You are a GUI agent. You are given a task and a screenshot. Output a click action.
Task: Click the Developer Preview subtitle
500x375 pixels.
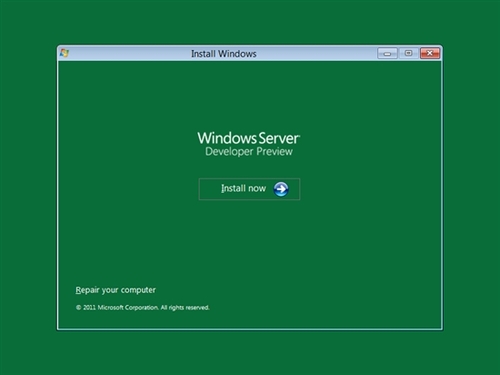point(249,152)
